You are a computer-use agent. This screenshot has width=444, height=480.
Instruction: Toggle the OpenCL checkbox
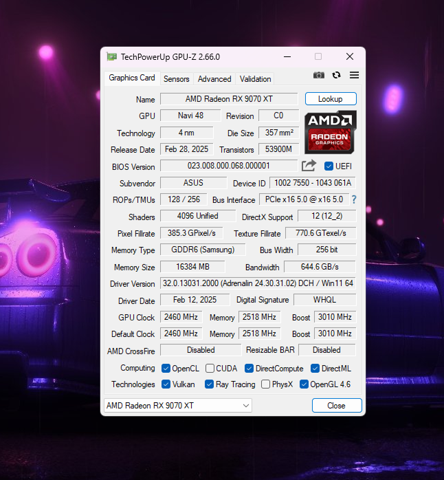pyautogui.click(x=166, y=368)
